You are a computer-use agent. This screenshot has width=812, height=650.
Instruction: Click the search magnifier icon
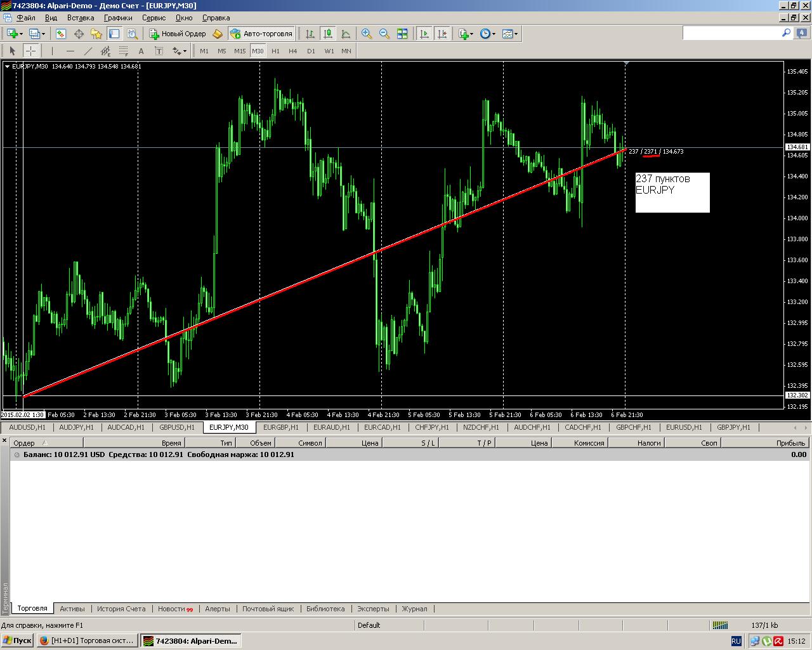pyautogui.click(x=786, y=32)
